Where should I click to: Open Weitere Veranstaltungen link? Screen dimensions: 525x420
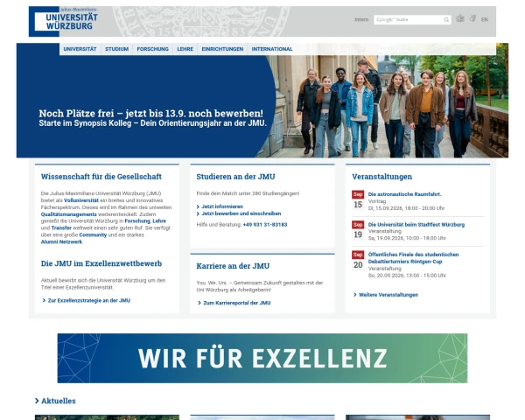pyautogui.click(x=388, y=295)
